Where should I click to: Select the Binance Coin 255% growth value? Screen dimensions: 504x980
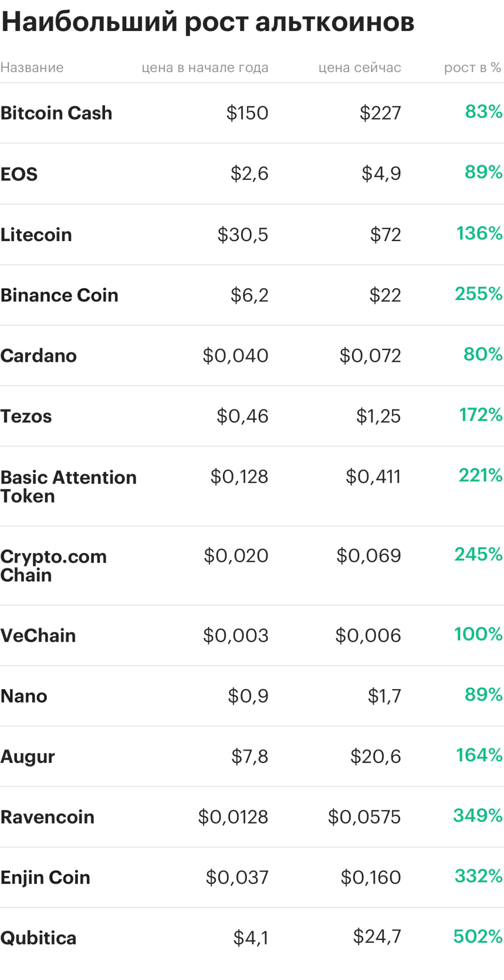pyautogui.click(x=478, y=293)
